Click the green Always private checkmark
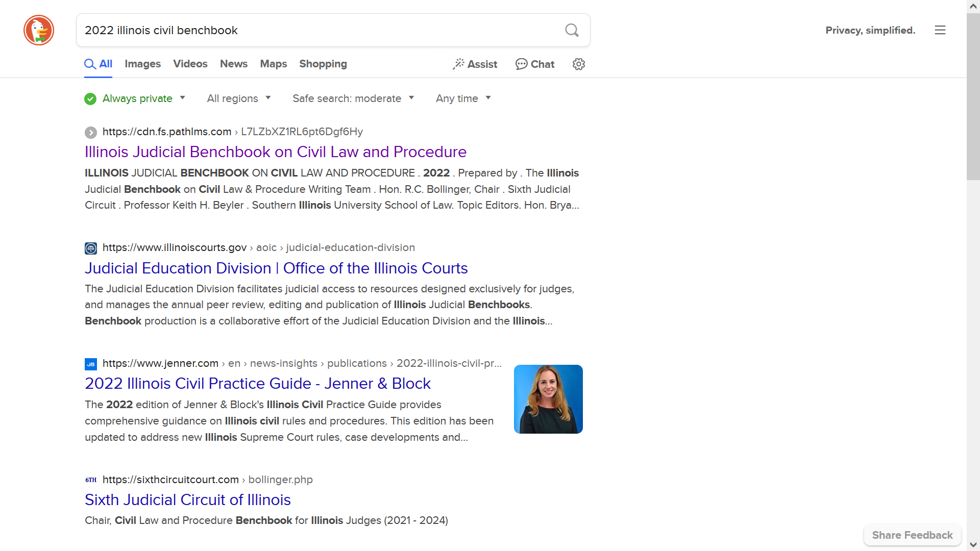The width and height of the screenshot is (980, 551). [x=90, y=99]
